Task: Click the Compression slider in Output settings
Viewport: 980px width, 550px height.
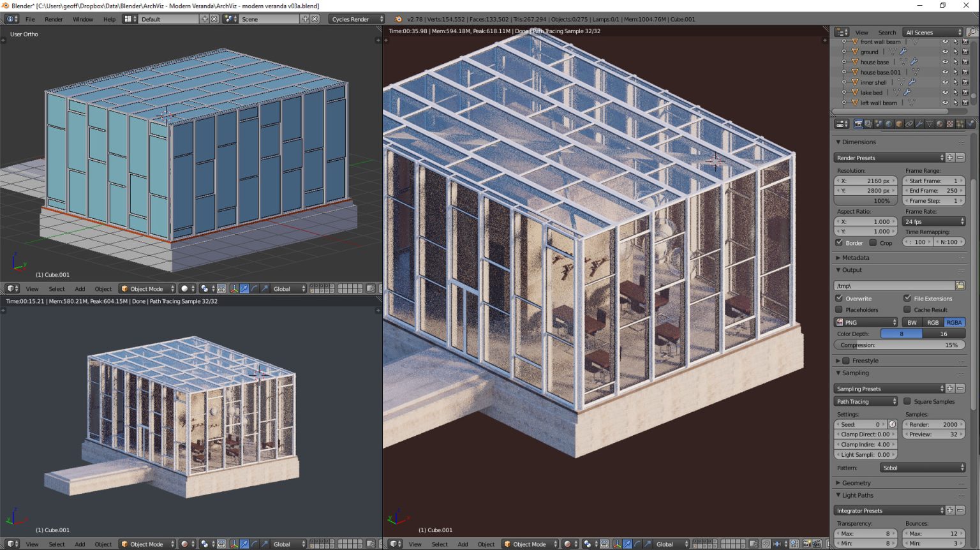Action: point(900,345)
